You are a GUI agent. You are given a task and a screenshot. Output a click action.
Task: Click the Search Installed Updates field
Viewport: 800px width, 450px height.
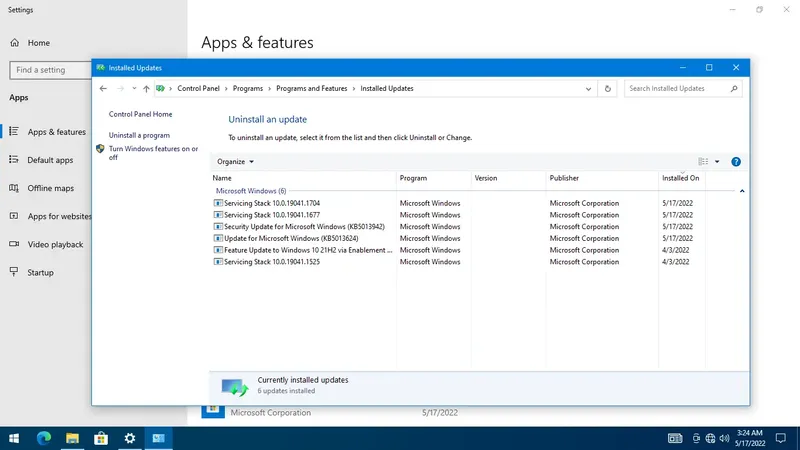pos(679,89)
